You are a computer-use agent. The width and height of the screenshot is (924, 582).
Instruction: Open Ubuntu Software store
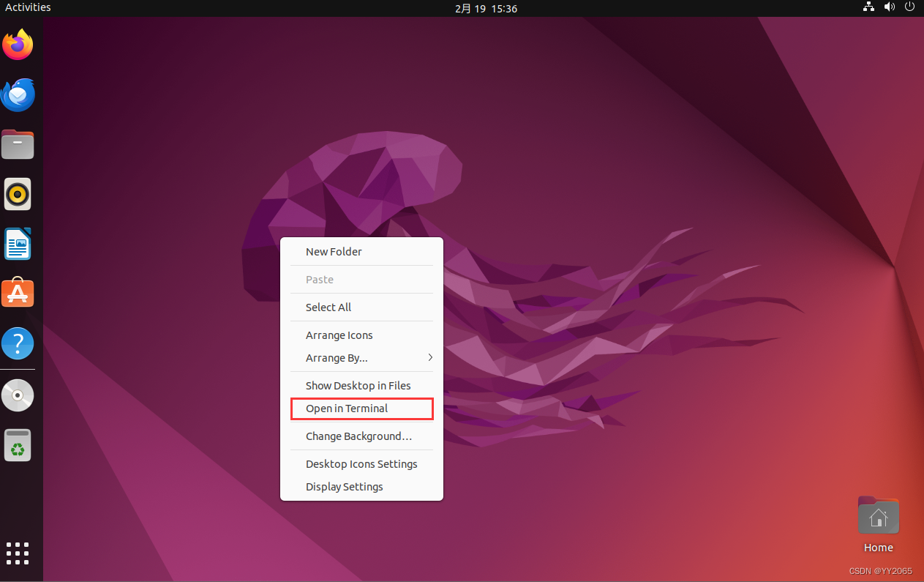coord(18,293)
